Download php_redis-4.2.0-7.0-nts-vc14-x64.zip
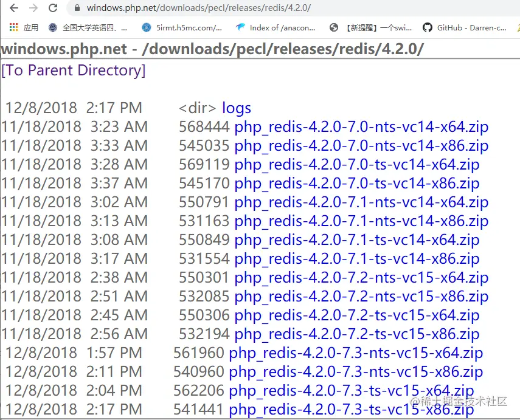This screenshot has height=420, width=520. point(361,127)
